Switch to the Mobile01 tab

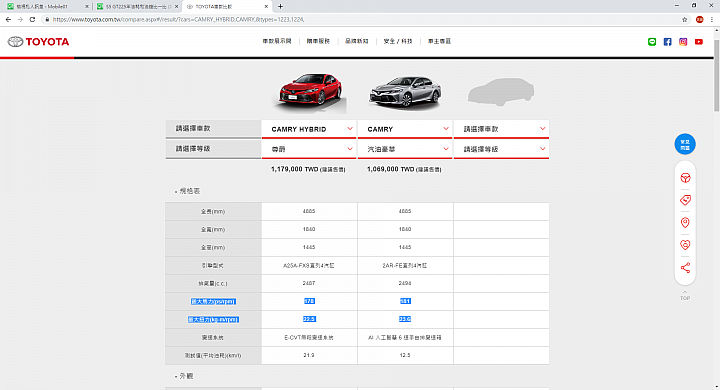click(47, 6)
